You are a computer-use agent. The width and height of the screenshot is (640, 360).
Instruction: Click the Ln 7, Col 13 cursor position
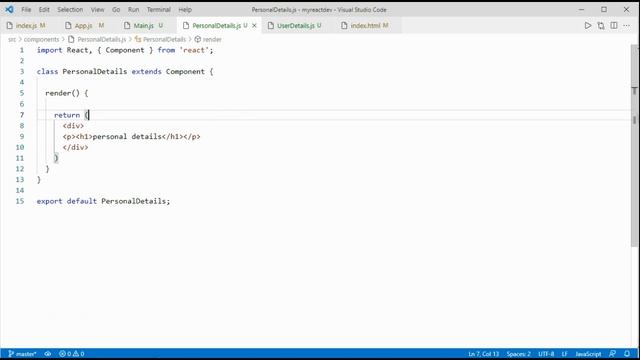[x=484, y=354]
